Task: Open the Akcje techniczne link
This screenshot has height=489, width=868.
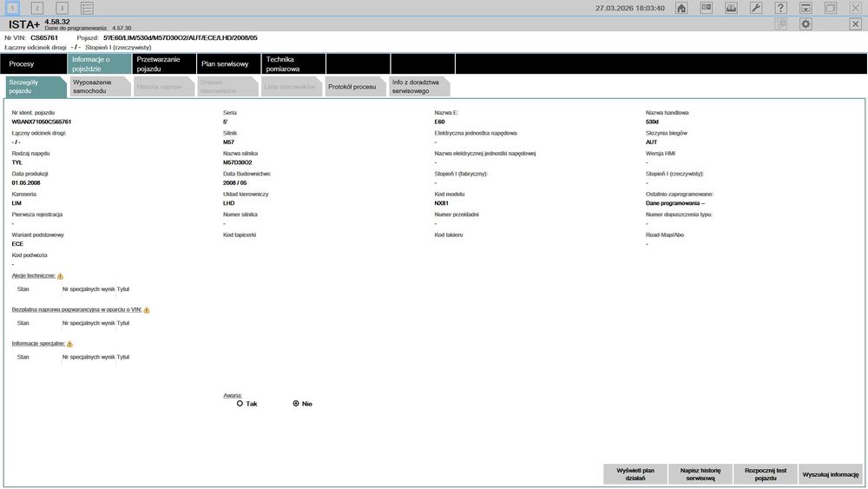Action: pyautogui.click(x=33, y=275)
